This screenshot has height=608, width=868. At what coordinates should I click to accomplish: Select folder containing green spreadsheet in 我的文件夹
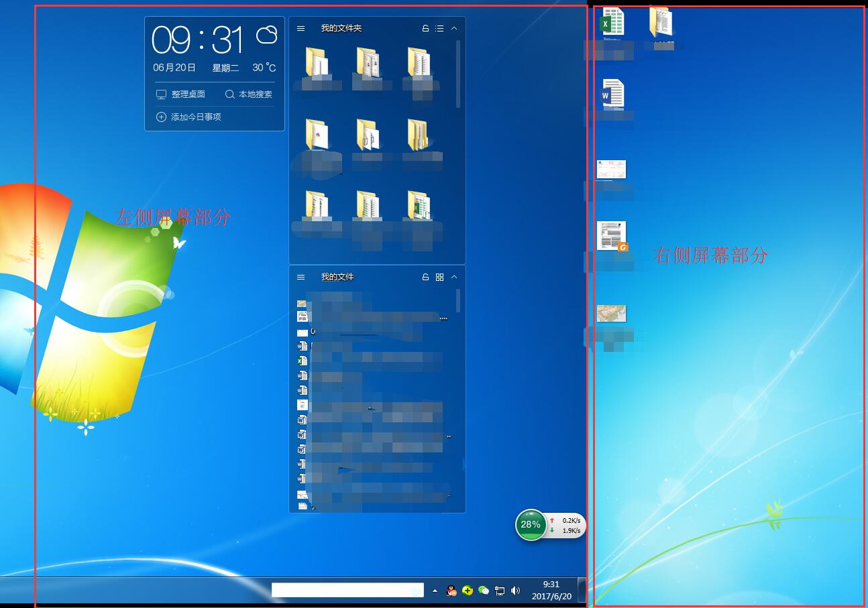coord(419,206)
